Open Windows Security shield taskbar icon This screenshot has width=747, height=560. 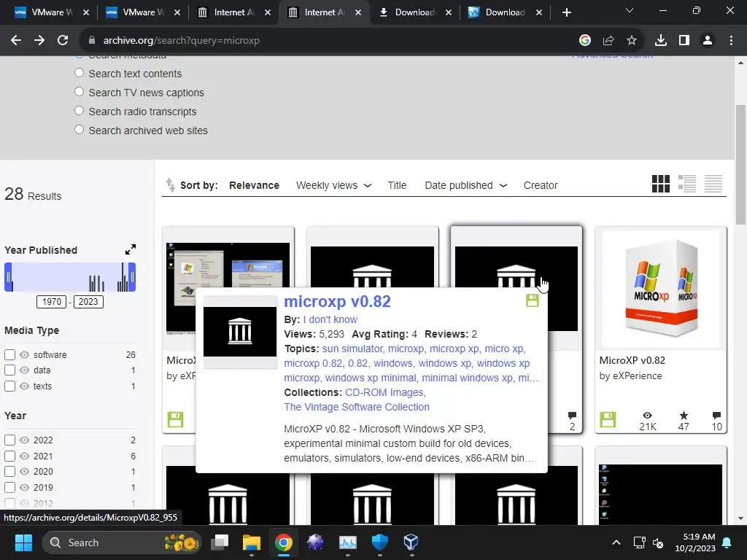pyautogui.click(x=379, y=542)
